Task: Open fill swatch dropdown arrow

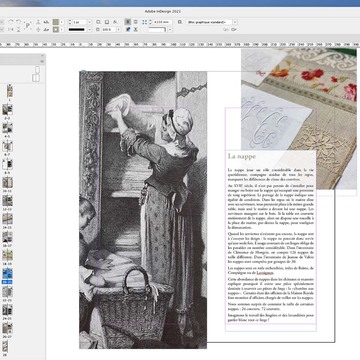Action: pos(62,22)
